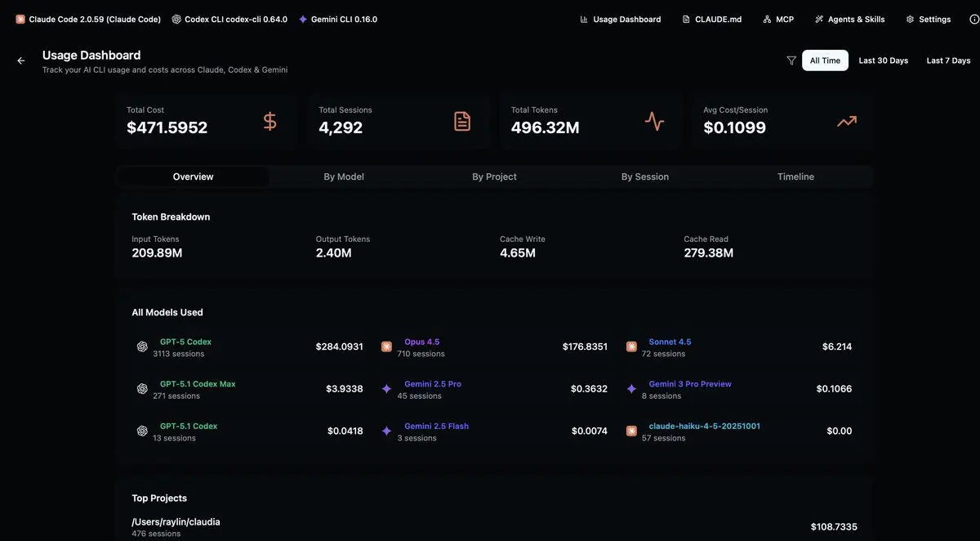Viewport: 980px width, 541px height.
Task: Click the Gemini 2.5 Pro model name
Action: pos(433,384)
